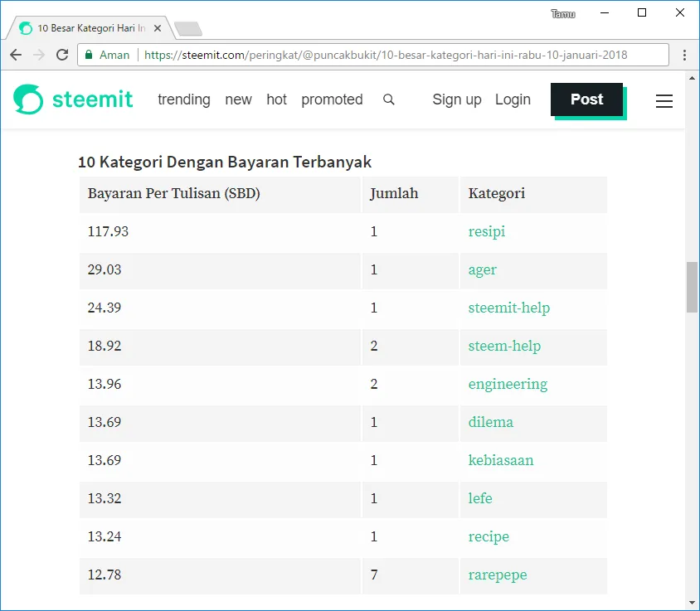Screen dimensions: 700x611
Task: Select the 13.96 payout value
Action: 105,385
